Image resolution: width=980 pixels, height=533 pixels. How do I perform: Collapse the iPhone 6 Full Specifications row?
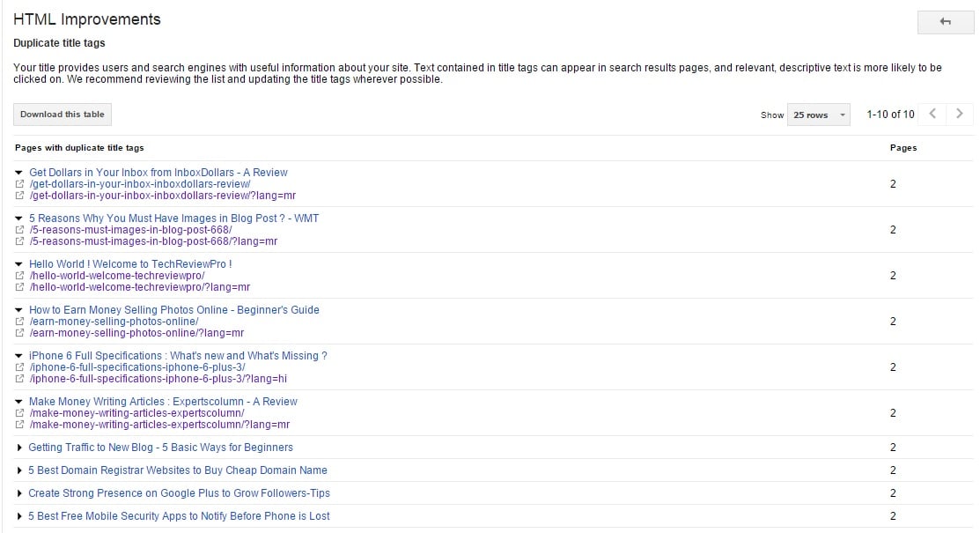point(18,356)
